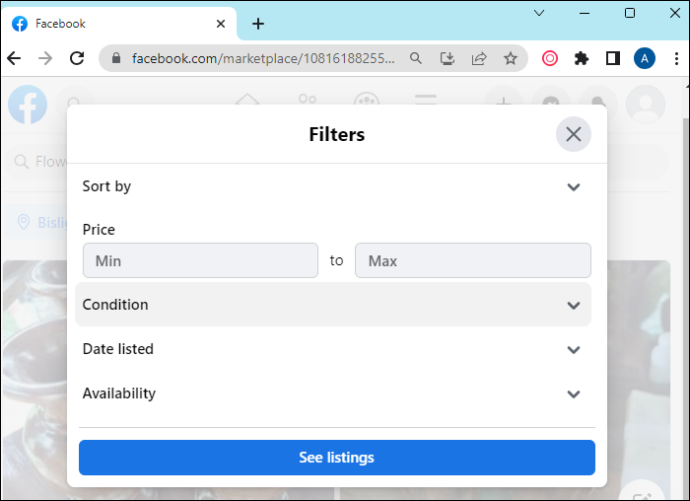690x501 pixels.
Task: Click the See listings button
Action: pyautogui.click(x=337, y=457)
